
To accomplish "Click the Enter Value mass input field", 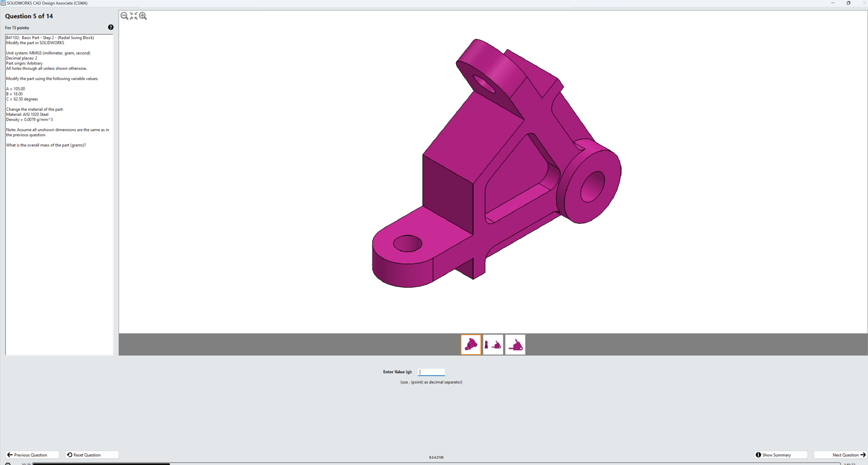I will pos(431,372).
